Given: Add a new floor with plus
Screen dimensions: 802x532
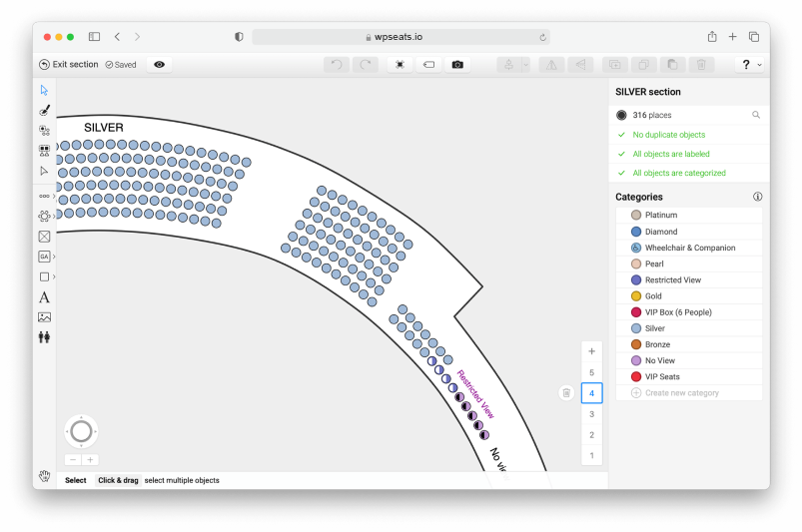Looking at the screenshot, I should [592, 351].
